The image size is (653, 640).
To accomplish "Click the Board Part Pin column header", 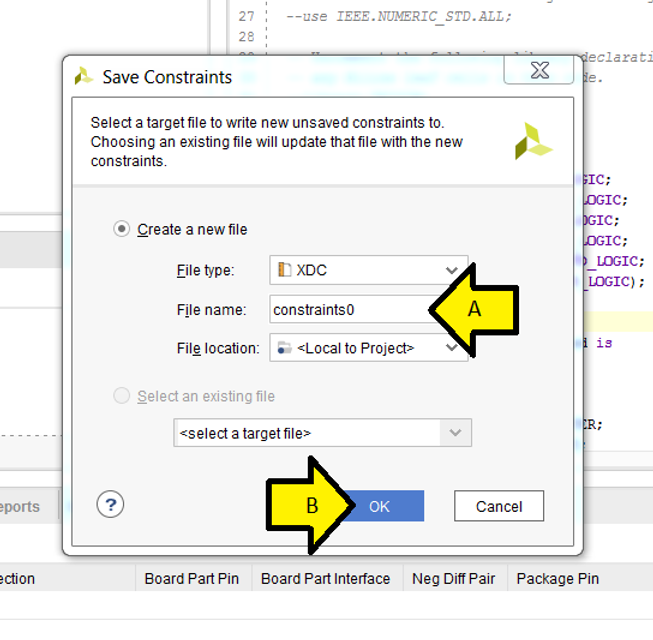I will coord(192,579).
